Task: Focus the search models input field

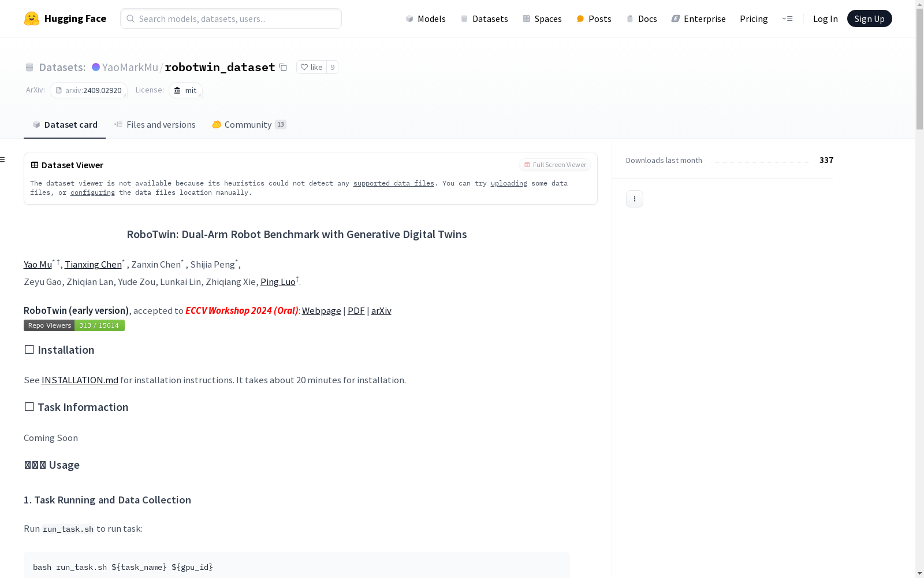Action: (231, 18)
